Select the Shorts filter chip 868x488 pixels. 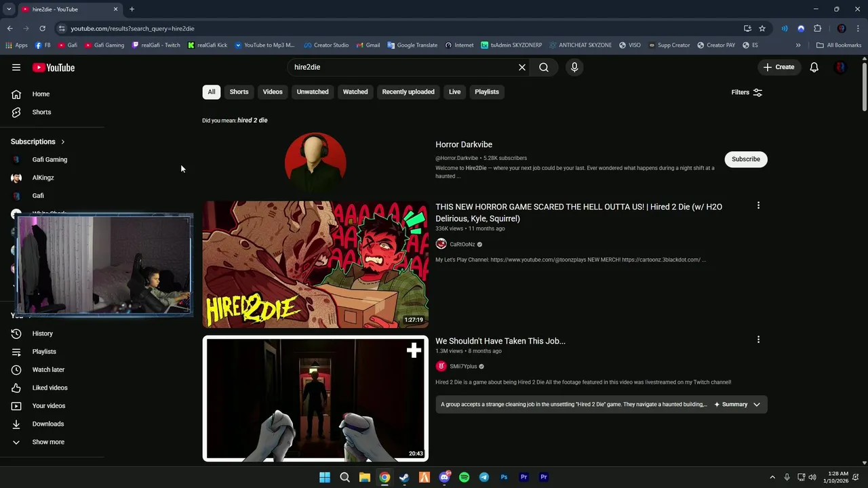pos(239,92)
